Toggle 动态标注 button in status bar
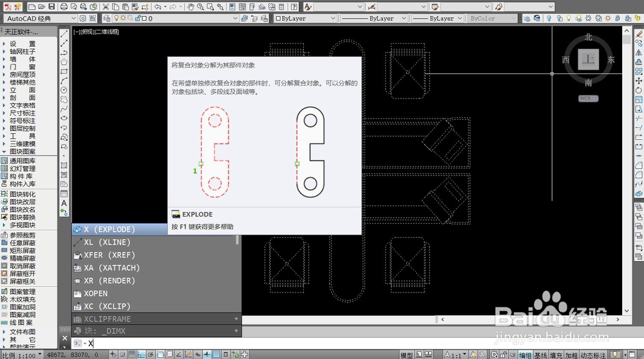The height and width of the screenshot is (359, 644). 593,355
